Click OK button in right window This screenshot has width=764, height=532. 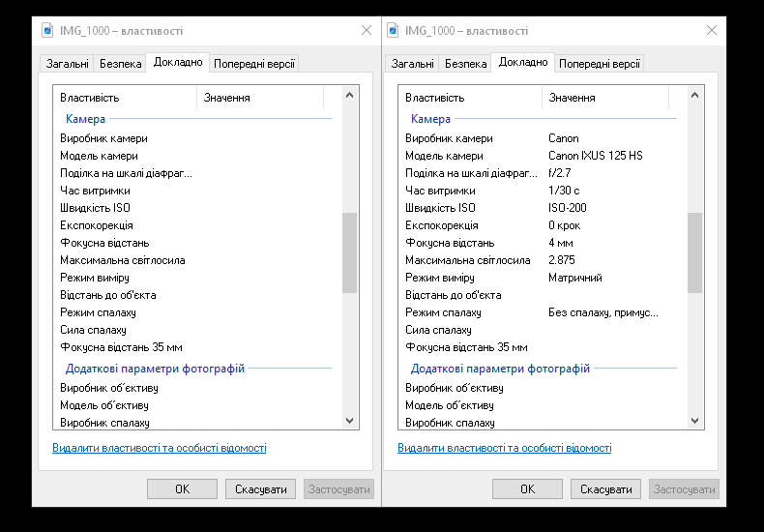(x=527, y=489)
